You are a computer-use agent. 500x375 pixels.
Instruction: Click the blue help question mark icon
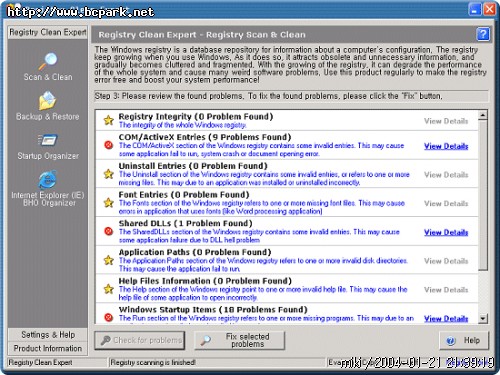pos(483,34)
